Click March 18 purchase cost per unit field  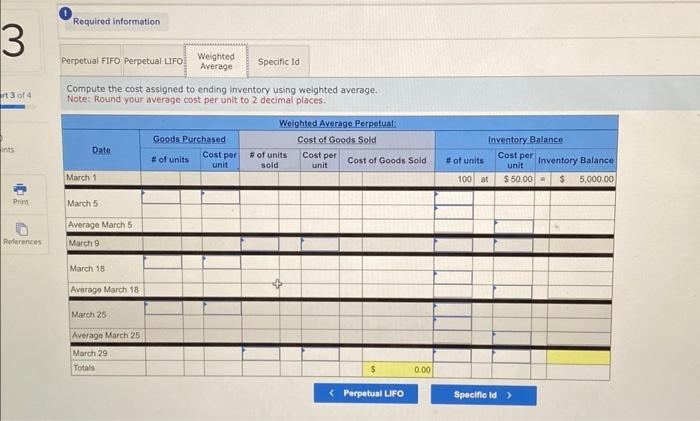click(221, 262)
